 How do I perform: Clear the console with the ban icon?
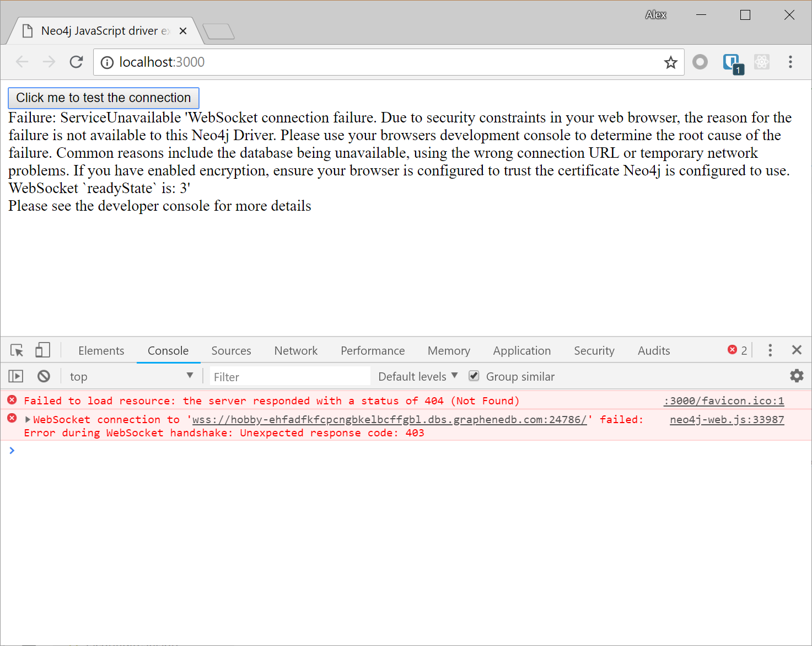[x=44, y=376]
